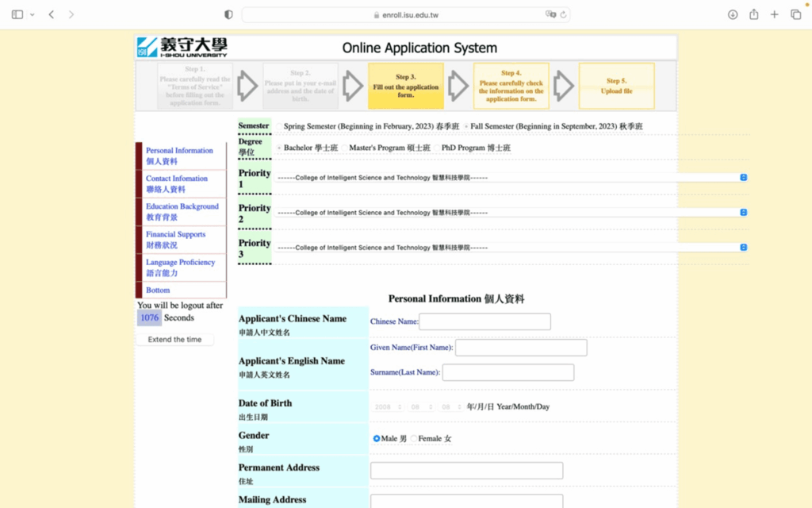Image resolution: width=812 pixels, height=508 pixels.
Task: Show the tab overview icon
Action: (x=795, y=14)
